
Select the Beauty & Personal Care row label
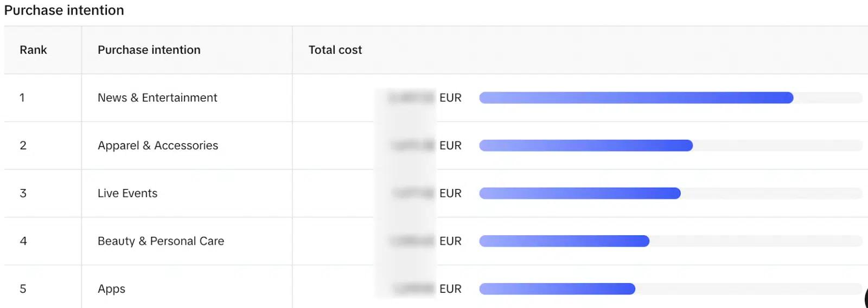tap(161, 241)
